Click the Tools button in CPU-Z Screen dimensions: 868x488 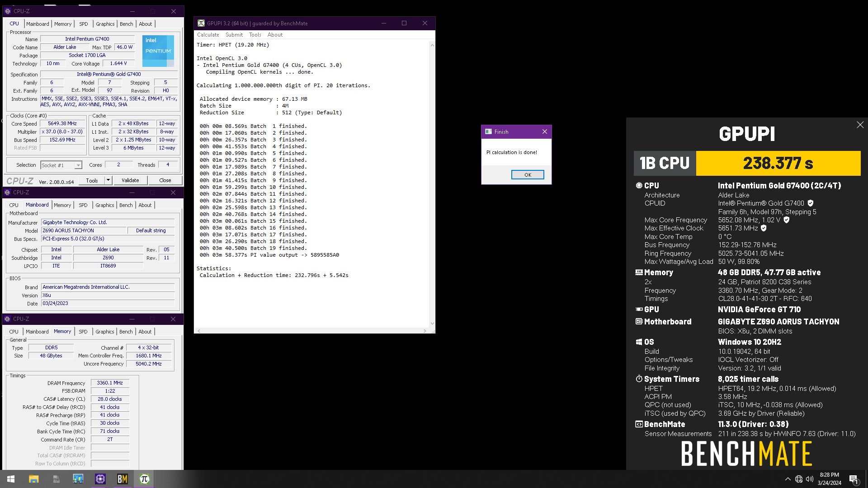click(92, 180)
